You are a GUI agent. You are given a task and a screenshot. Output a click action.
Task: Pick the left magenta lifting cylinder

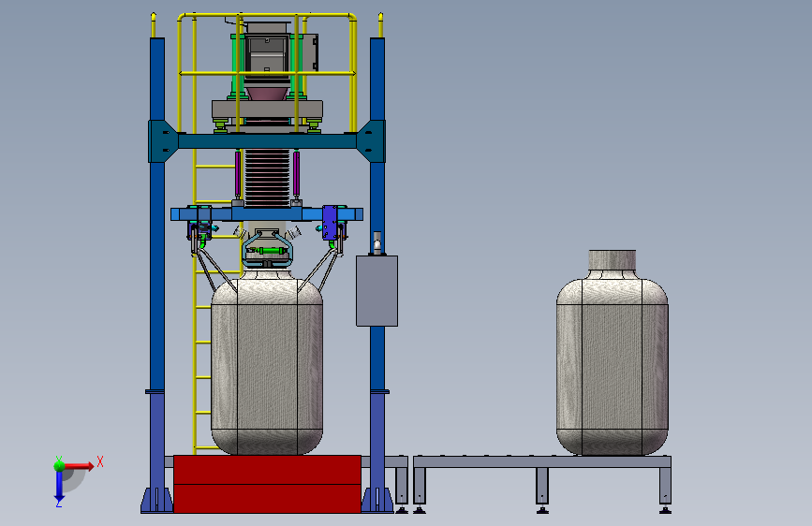coord(238,173)
